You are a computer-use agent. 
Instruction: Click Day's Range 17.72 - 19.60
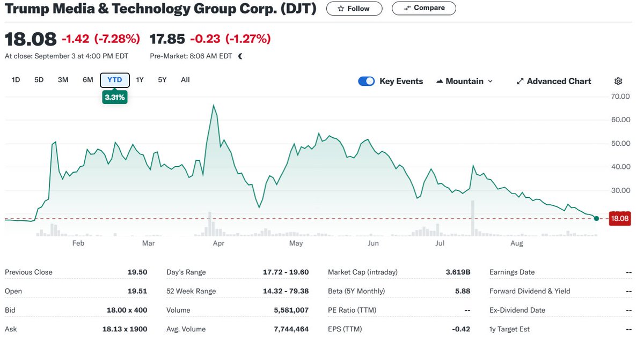[286, 272]
